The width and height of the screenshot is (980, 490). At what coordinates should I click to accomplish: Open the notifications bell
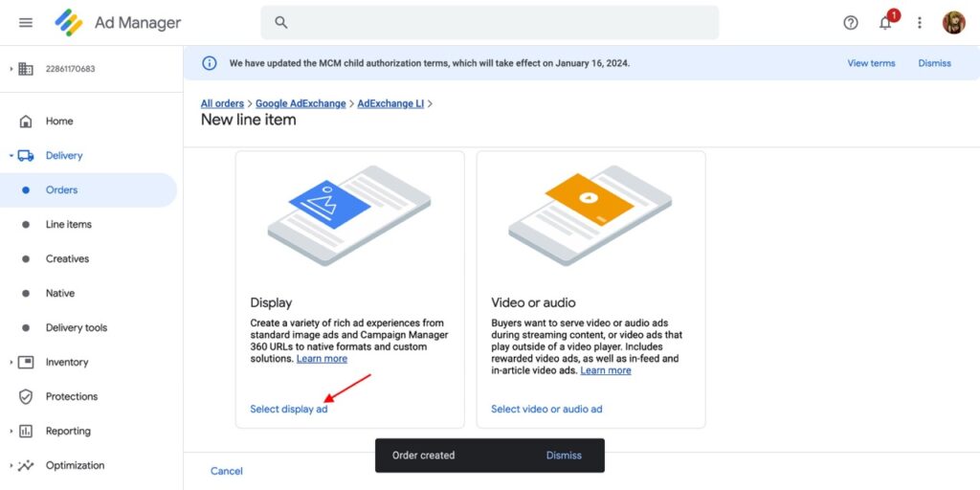[x=885, y=23]
